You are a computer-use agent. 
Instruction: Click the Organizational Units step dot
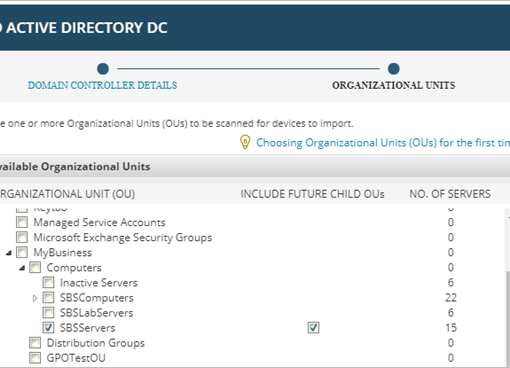[394, 69]
